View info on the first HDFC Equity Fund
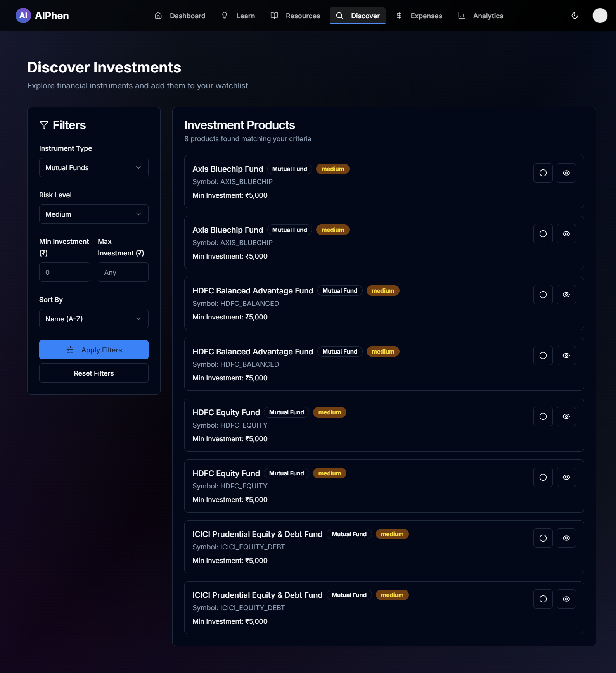The height and width of the screenshot is (673, 616). [x=543, y=416]
